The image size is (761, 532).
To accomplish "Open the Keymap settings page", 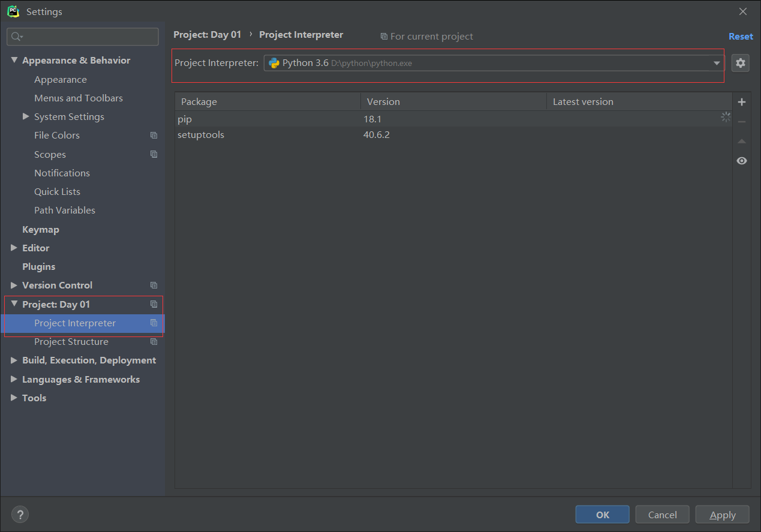I will coord(41,229).
